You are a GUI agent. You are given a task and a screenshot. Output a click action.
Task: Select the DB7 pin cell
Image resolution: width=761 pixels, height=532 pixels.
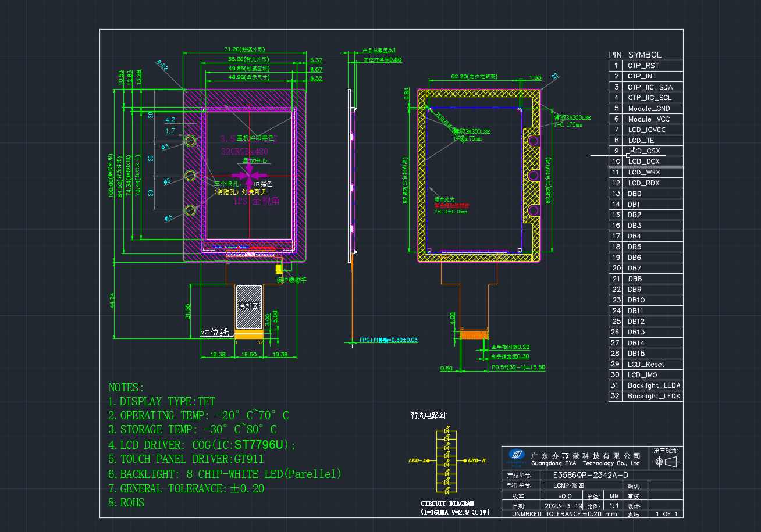pos(653,268)
